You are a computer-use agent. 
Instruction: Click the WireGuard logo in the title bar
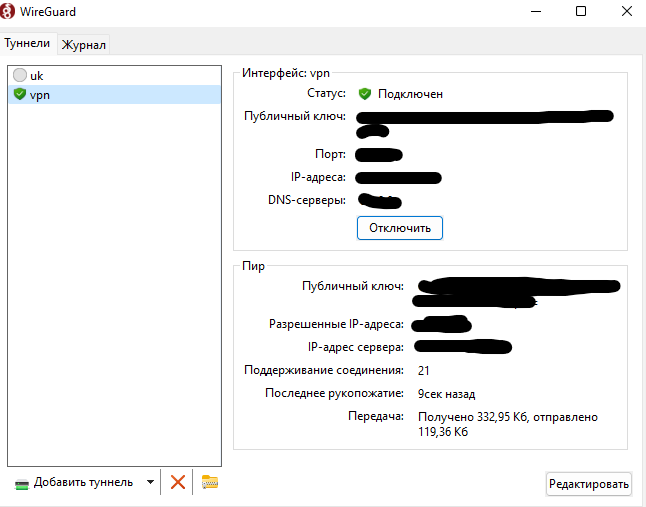[x=7, y=11]
